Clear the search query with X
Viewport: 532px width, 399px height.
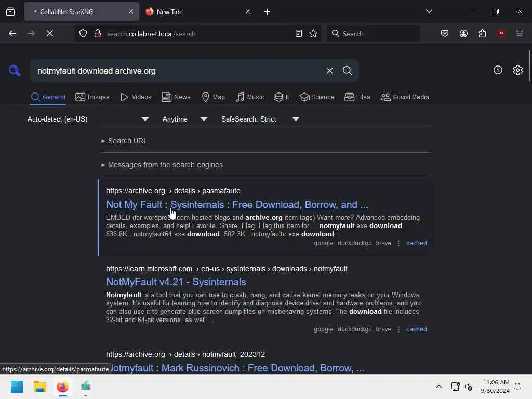(x=329, y=71)
